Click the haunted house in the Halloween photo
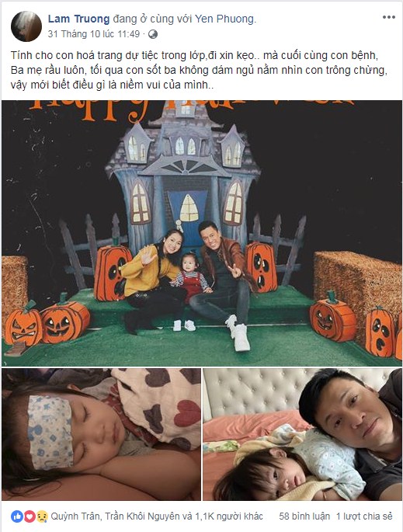Viewport: 403px width, 532px height. point(186,176)
